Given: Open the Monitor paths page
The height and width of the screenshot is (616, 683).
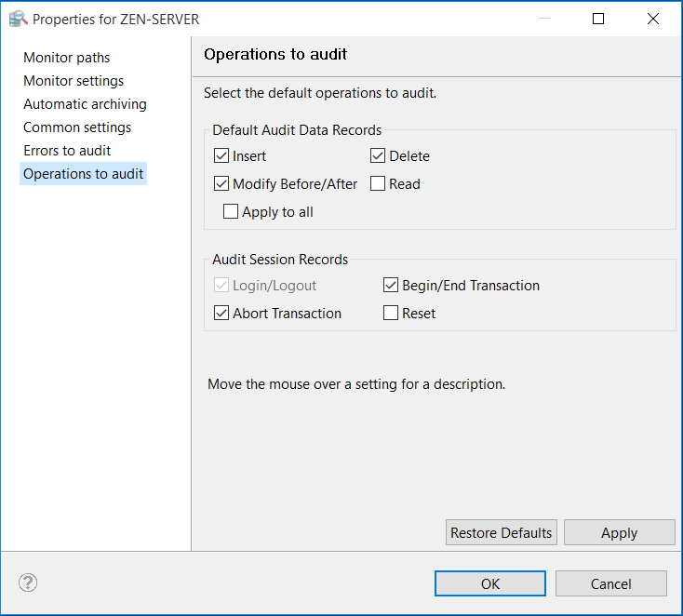Looking at the screenshot, I should coord(66,58).
